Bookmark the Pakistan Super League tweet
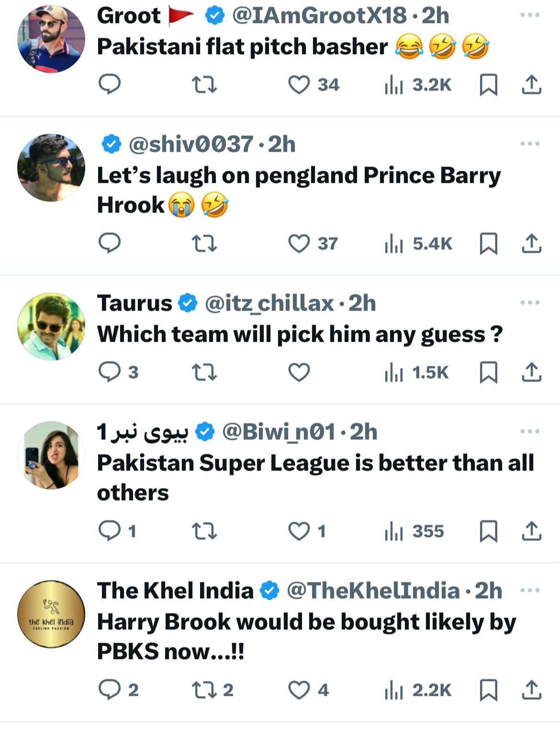The image size is (560, 737). click(x=488, y=531)
